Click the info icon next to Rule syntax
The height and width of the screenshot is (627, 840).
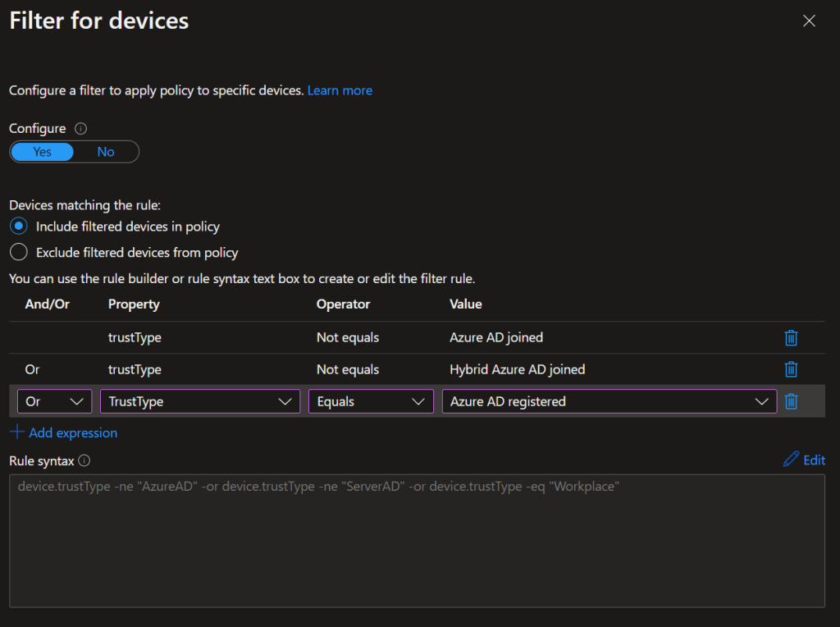(x=84, y=460)
